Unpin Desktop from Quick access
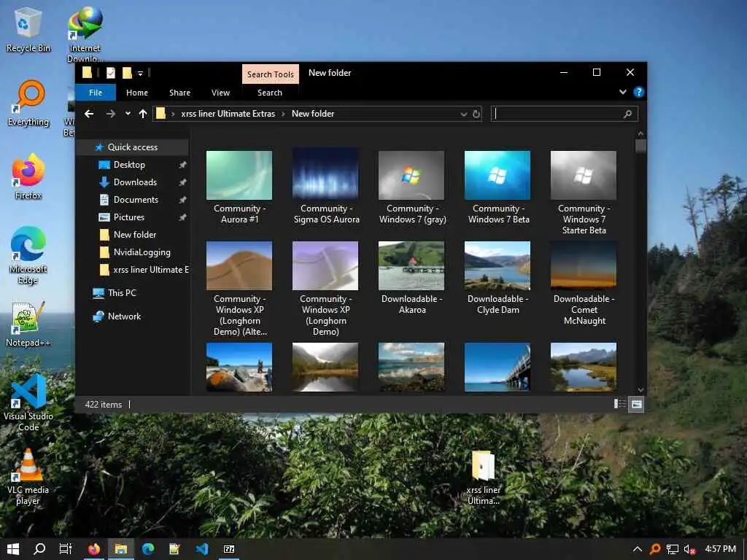The height and width of the screenshot is (560, 747). point(182,165)
